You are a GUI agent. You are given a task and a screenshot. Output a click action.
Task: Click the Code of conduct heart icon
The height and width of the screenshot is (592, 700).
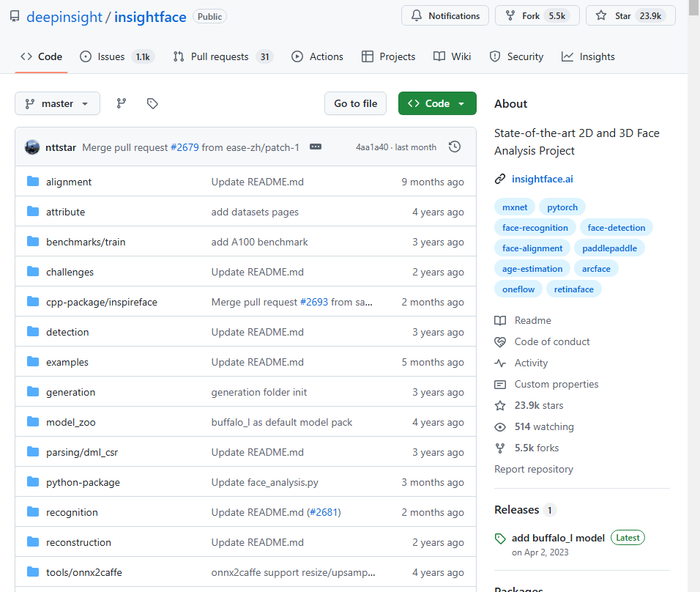tap(500, 342)
